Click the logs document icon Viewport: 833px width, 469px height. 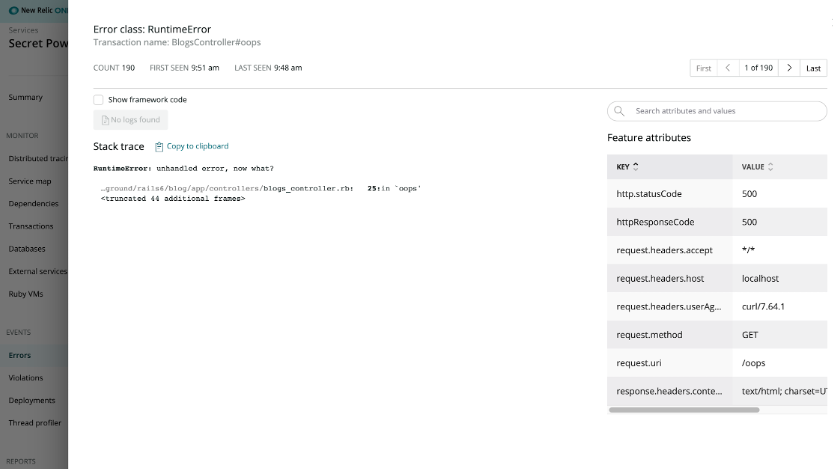click(105, 120)
